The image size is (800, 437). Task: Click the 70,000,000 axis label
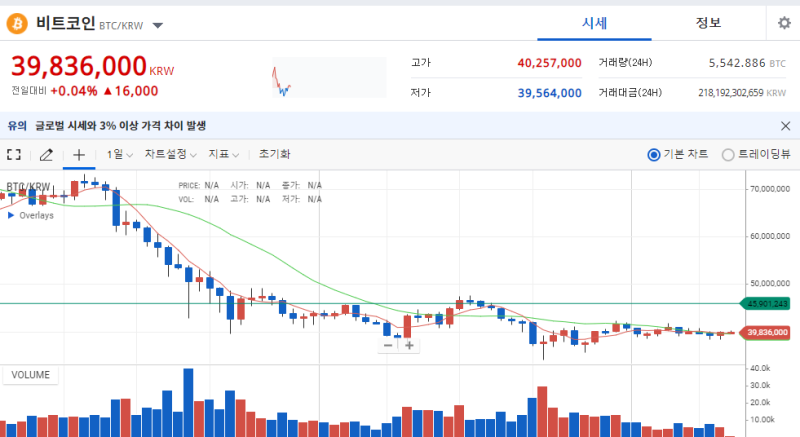click(x=770, y=189)
